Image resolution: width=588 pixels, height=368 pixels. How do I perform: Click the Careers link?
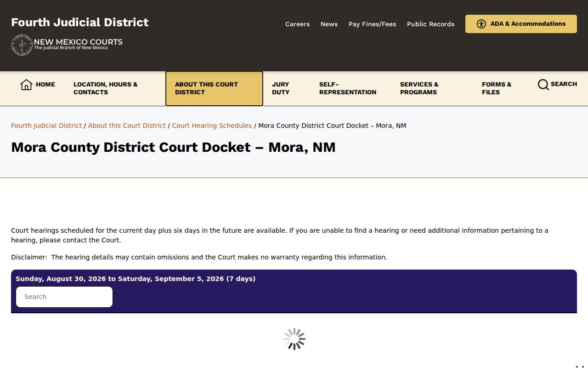pos(297,24)
